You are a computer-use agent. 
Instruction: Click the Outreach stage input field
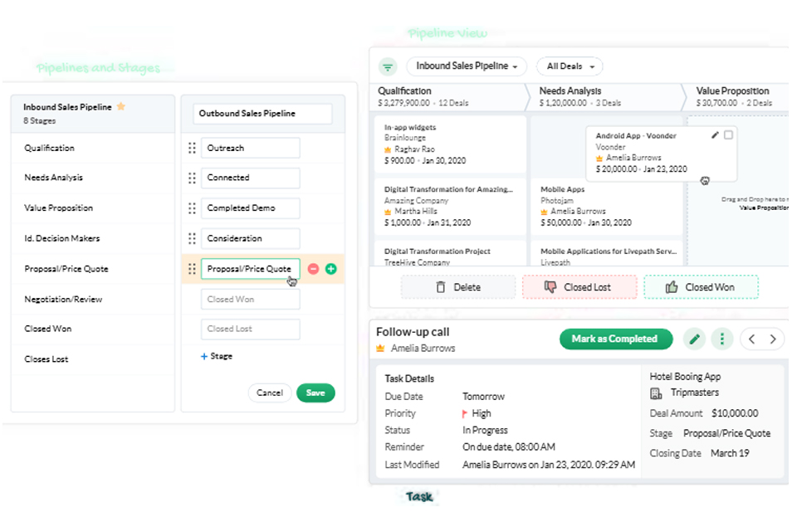click(x=251, y=148)
